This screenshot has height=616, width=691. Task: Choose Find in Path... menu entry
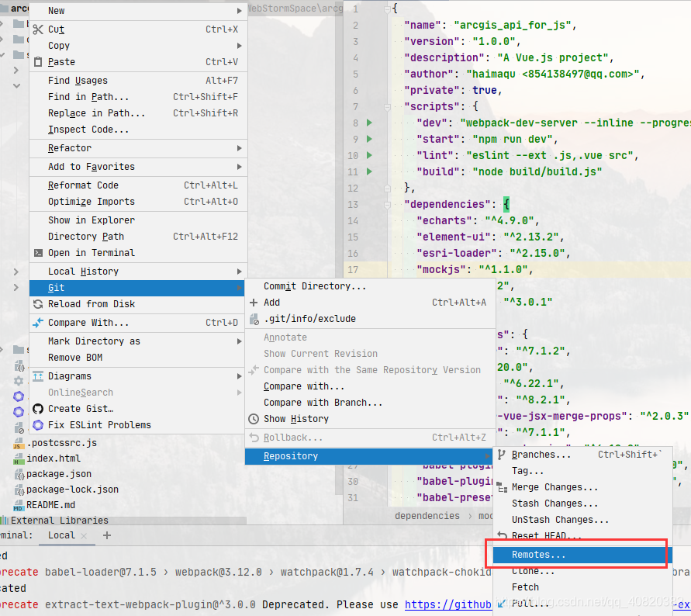click(x=138, y=97)
